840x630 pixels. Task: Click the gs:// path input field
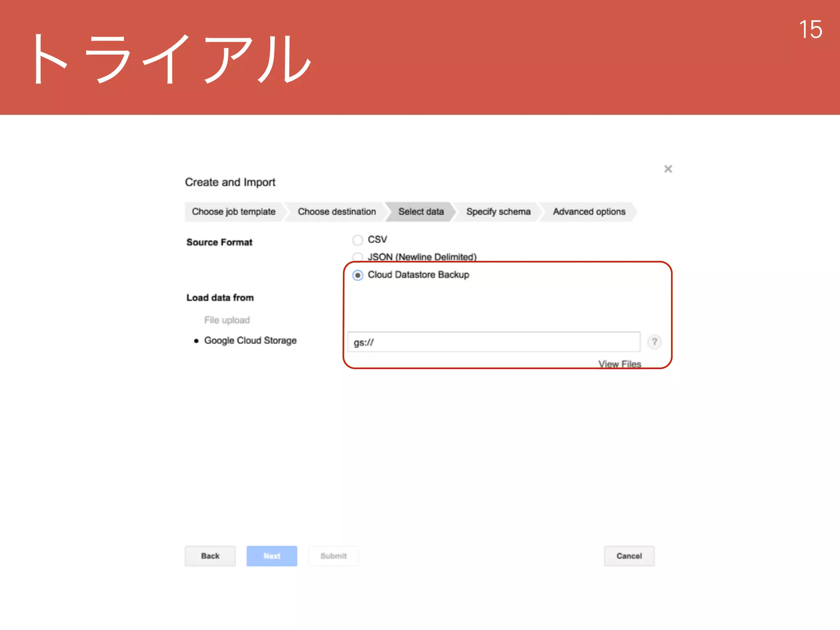[493, 342]
